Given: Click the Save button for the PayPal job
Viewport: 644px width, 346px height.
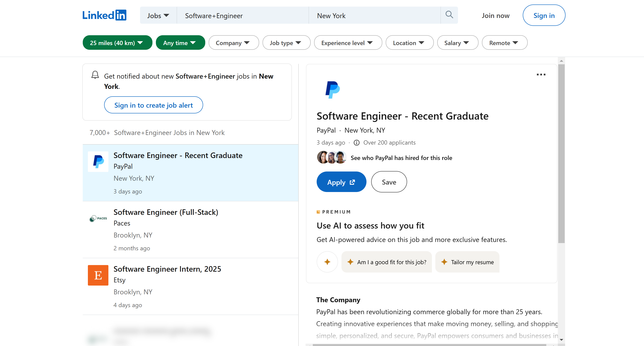Looking at the screenshot, I should 389,182.
